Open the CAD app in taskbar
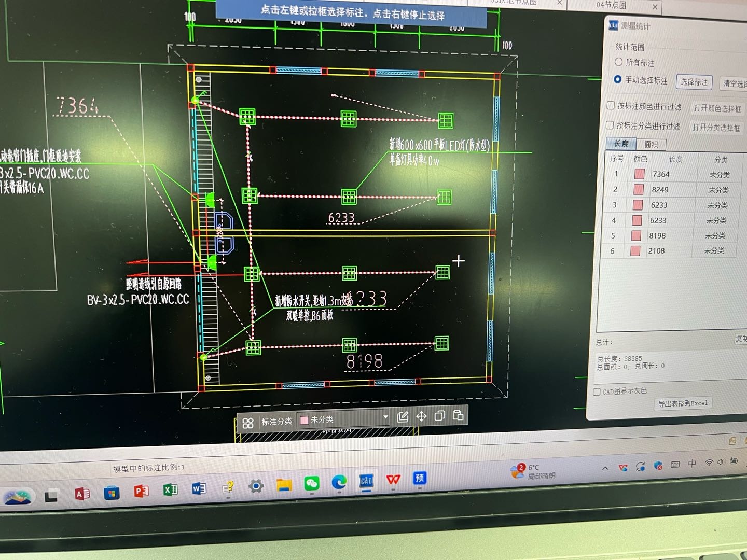The height and width of the screenshot is (560, 747). click(367, 481)
